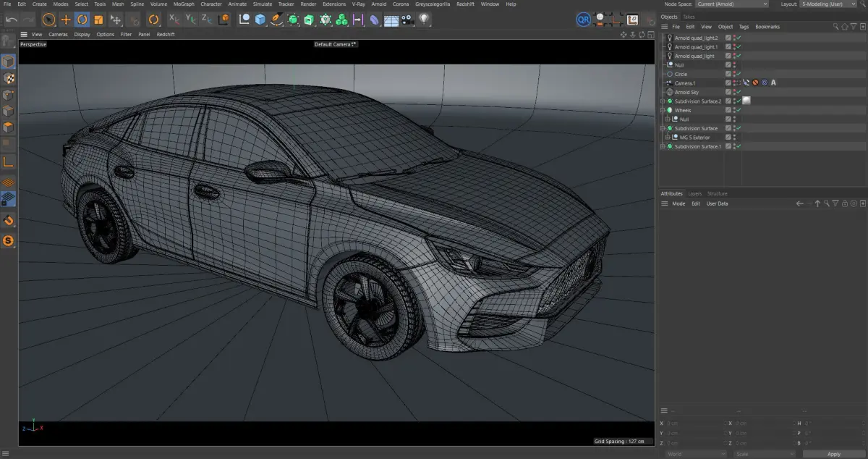Click the blue QR toolbar icon
Image resolution: width=868 pixels, height=459 pixels.
pos(583,20)
